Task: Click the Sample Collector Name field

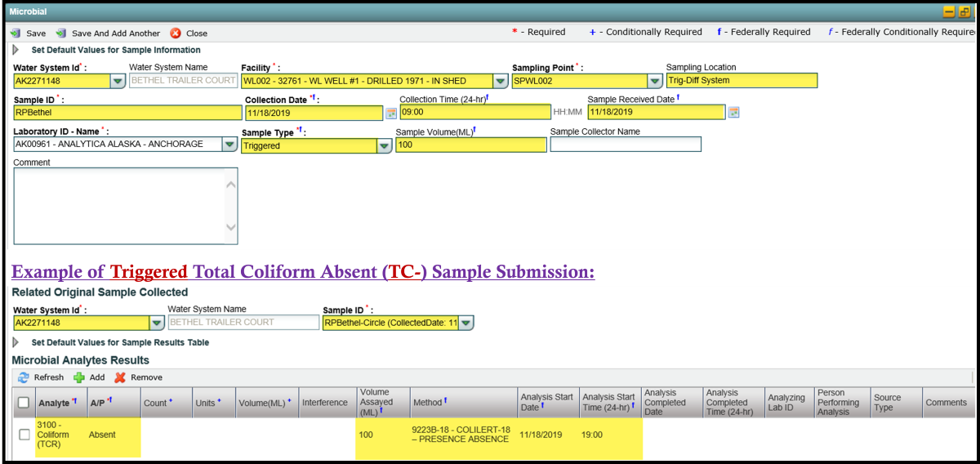Action: [x=625, y=145]
